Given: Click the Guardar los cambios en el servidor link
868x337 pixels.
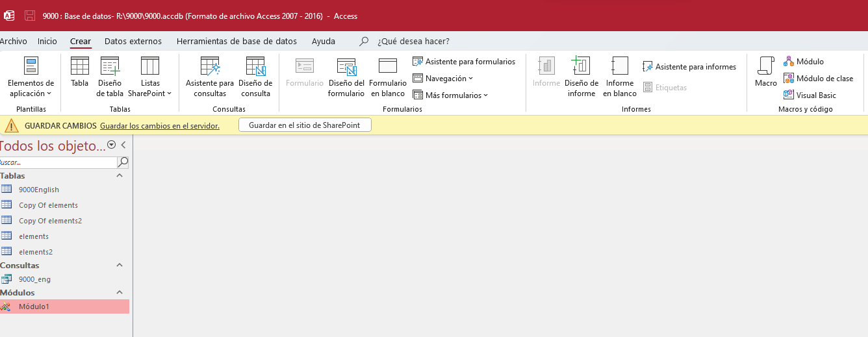Looking at the screenshot, I should click(x=159, y=126).
